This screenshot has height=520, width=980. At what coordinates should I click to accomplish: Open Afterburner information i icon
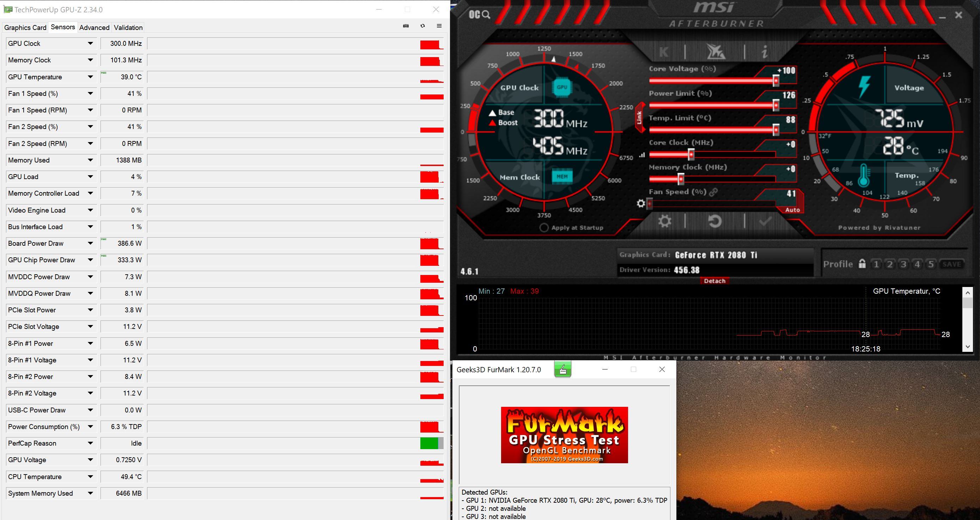click(x=765, y=51)
